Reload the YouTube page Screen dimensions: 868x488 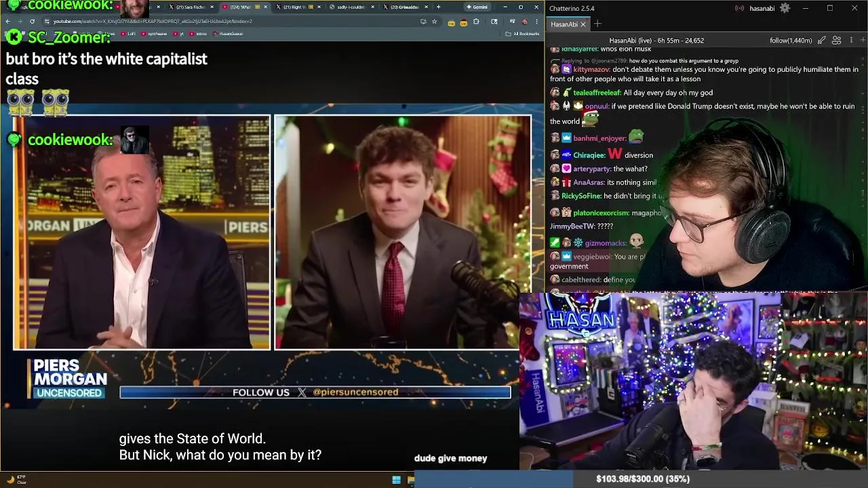tap(32, 21)
